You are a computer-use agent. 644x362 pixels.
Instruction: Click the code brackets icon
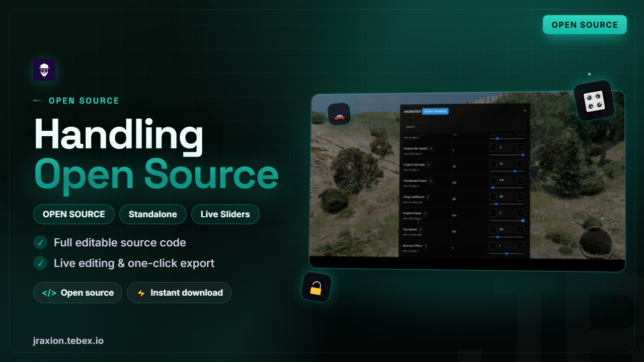coord(49,293)
